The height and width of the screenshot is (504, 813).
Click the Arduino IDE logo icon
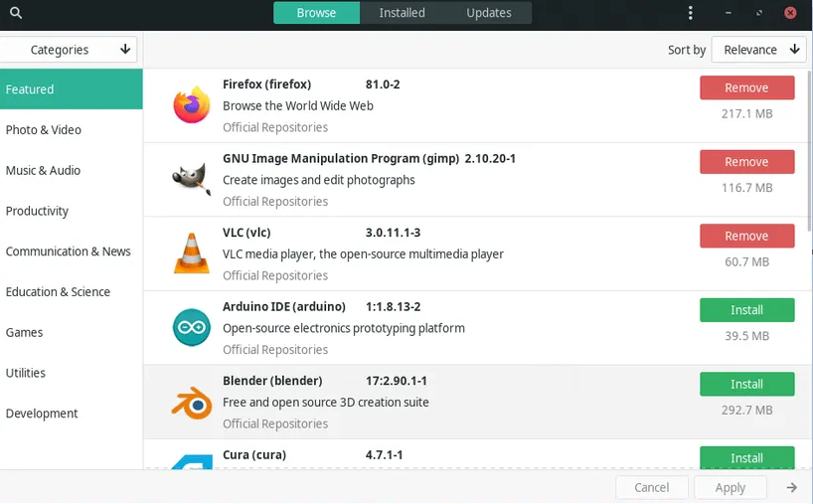click(x=192, y=327)
